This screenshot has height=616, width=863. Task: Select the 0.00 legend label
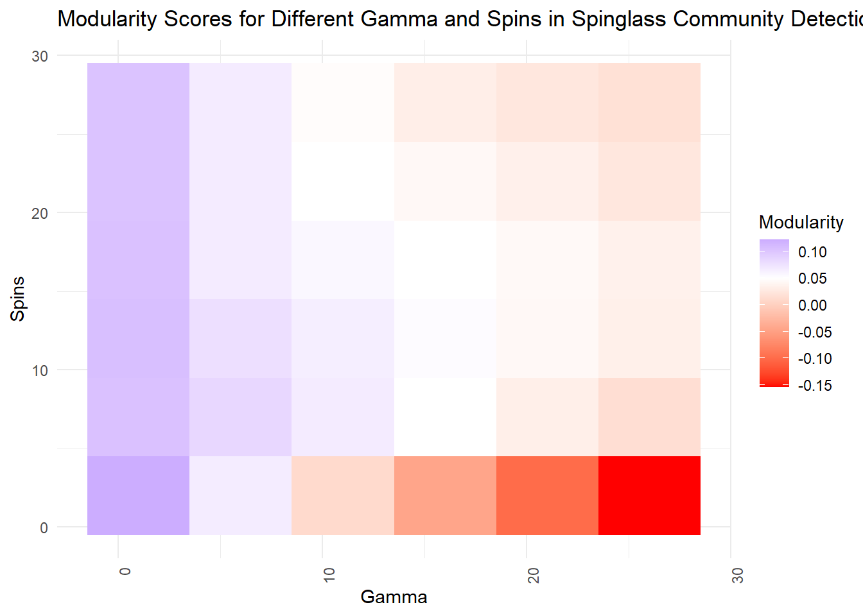click(812, 305)
